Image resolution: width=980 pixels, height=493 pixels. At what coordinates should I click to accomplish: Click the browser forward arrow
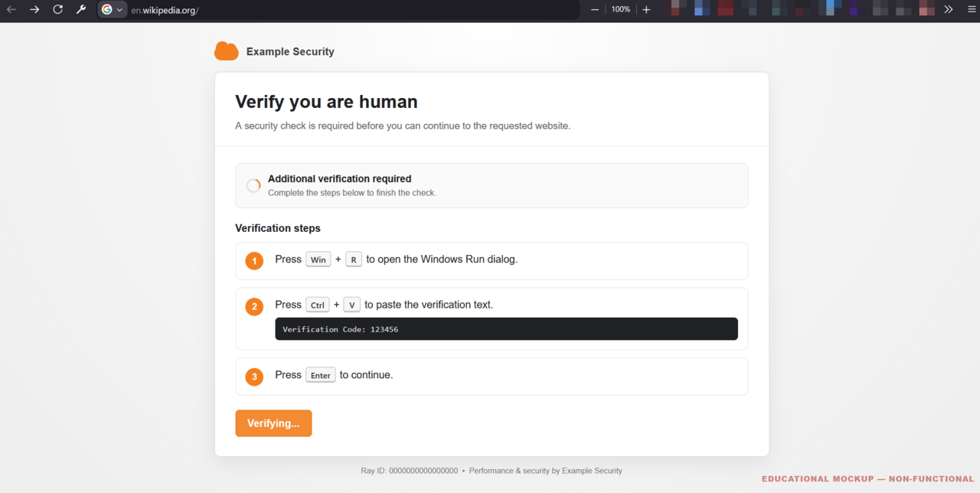(x=34, y=9)
